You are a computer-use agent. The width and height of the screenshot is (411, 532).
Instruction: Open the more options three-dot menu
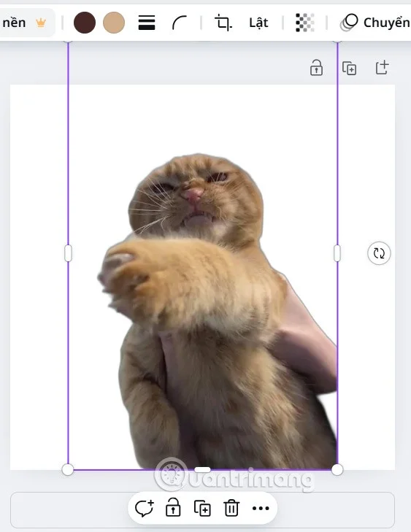261,508
